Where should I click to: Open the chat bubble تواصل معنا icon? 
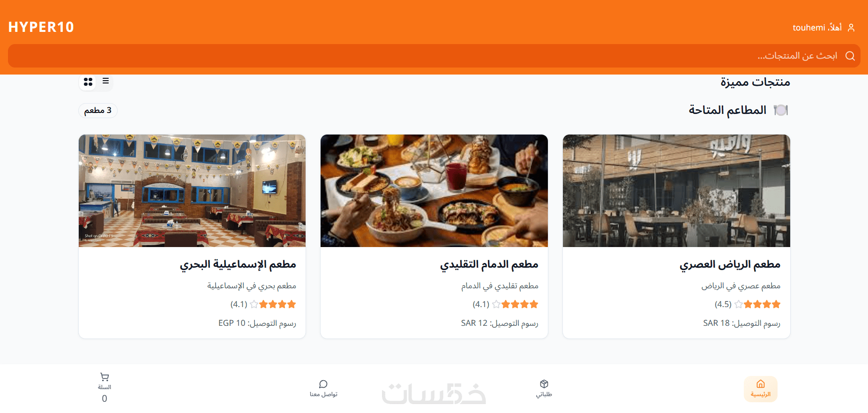click(323, 384)
